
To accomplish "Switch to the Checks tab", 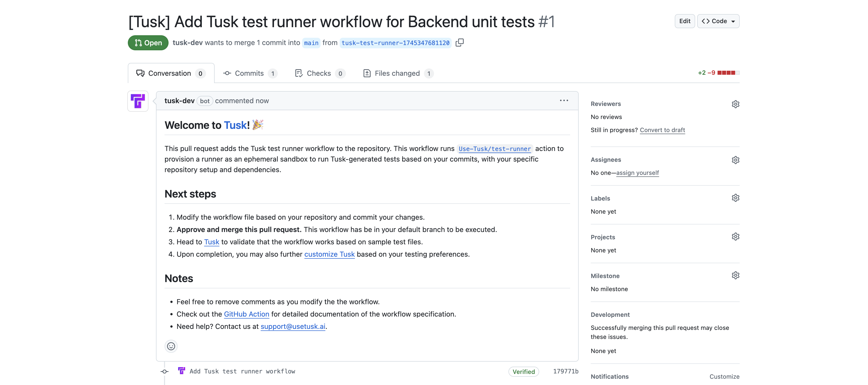I will tap(320, 73).
